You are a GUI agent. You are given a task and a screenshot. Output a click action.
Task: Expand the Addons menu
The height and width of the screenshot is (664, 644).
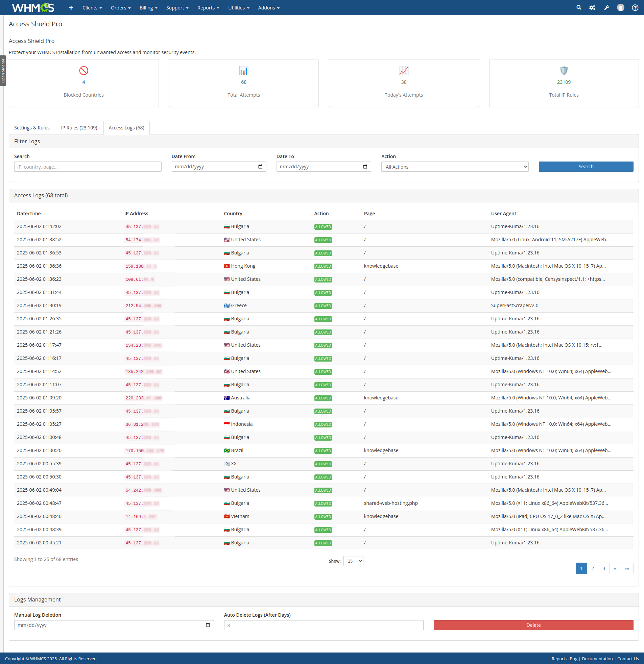point(269,7)
